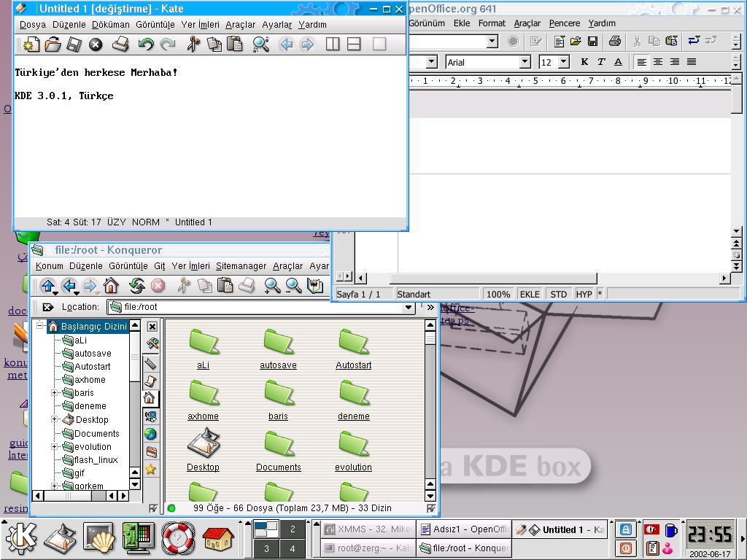This screenshot has width=747, height=560.
Task: Enable centered text alignment in OpenOffice
Action: click(x=658, y=62)
